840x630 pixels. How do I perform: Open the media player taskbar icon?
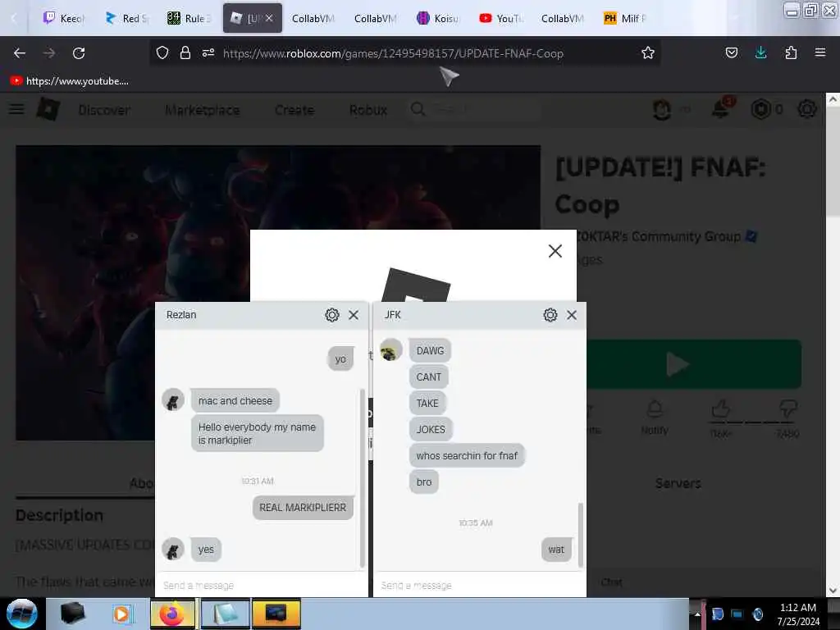(x=121, y=614)
